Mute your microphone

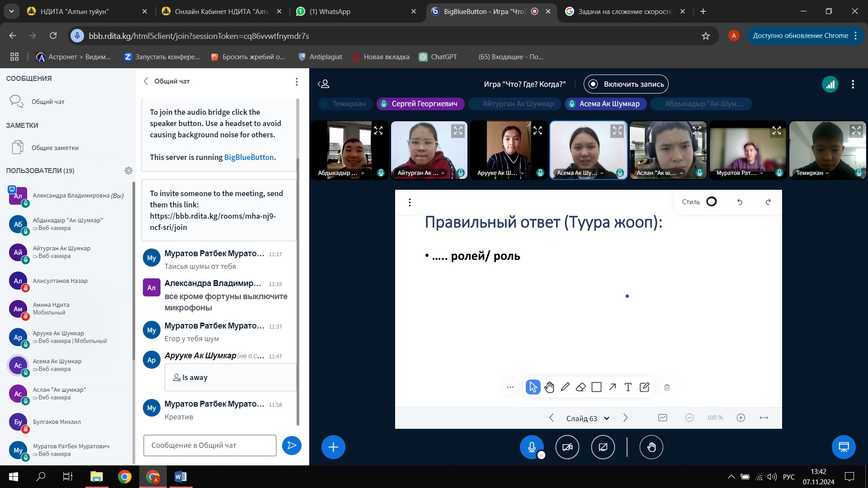pos(532,447)
